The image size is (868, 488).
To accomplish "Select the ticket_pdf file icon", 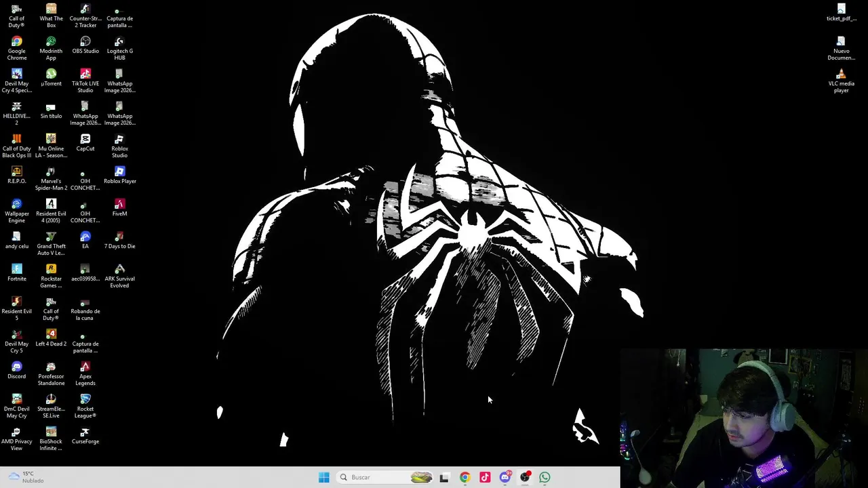I will pos(841,13).
